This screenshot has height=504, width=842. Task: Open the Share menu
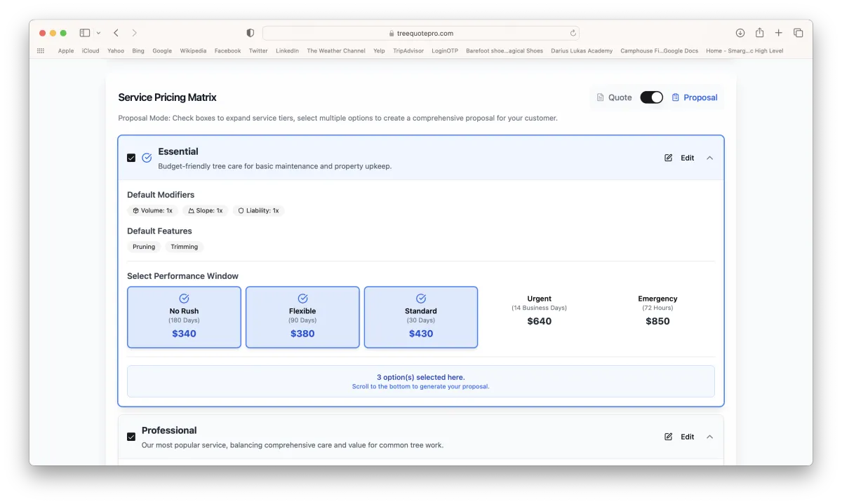[x=759, y=33]
